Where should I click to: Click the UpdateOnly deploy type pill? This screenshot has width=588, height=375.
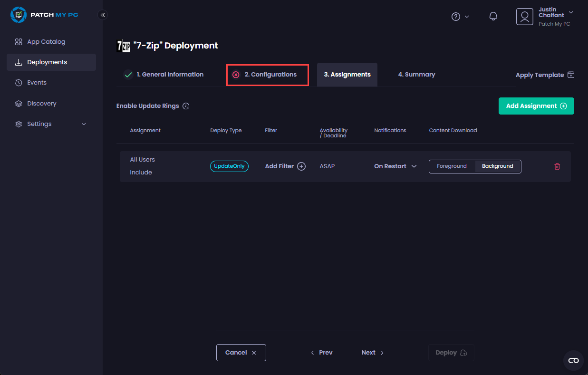click(x=229, y=166)
